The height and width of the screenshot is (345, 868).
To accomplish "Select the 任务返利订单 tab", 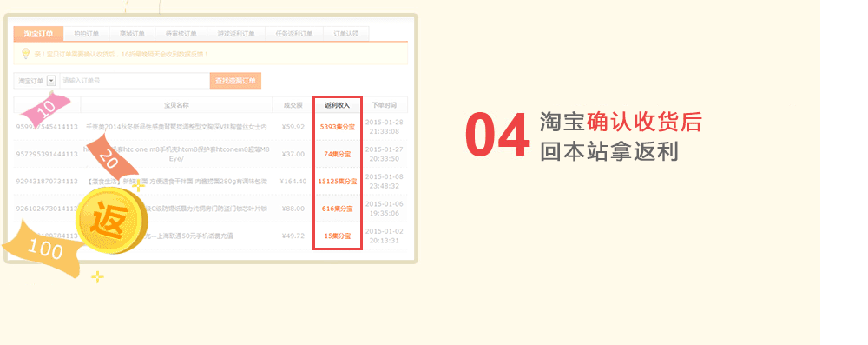I will pos(294,34).
